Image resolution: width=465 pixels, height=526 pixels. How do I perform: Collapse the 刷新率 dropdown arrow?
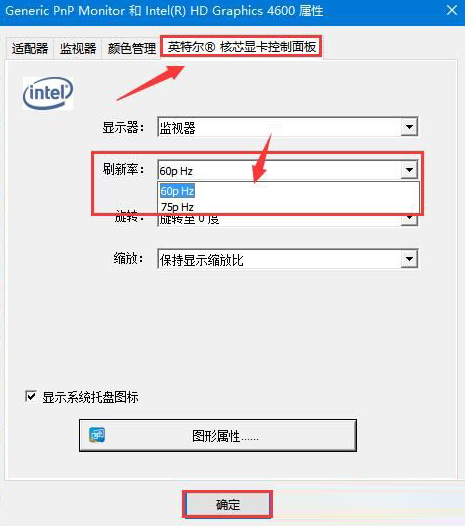(409, 170)
